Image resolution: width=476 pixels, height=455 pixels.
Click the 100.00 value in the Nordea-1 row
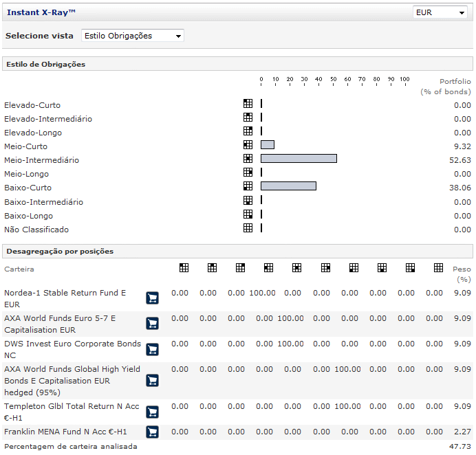pos(262,293)
